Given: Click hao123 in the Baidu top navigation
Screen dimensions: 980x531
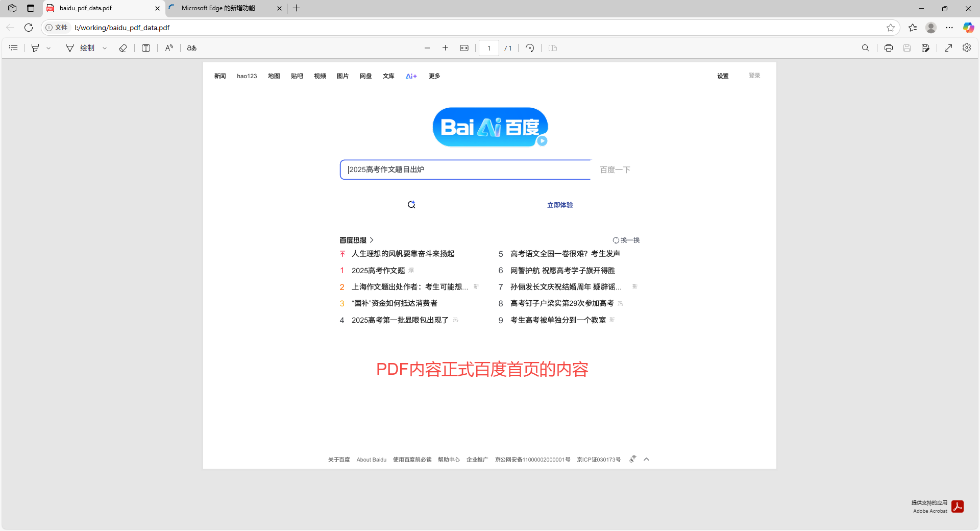Looking at the screenshot, I should (x=247, y=76).
